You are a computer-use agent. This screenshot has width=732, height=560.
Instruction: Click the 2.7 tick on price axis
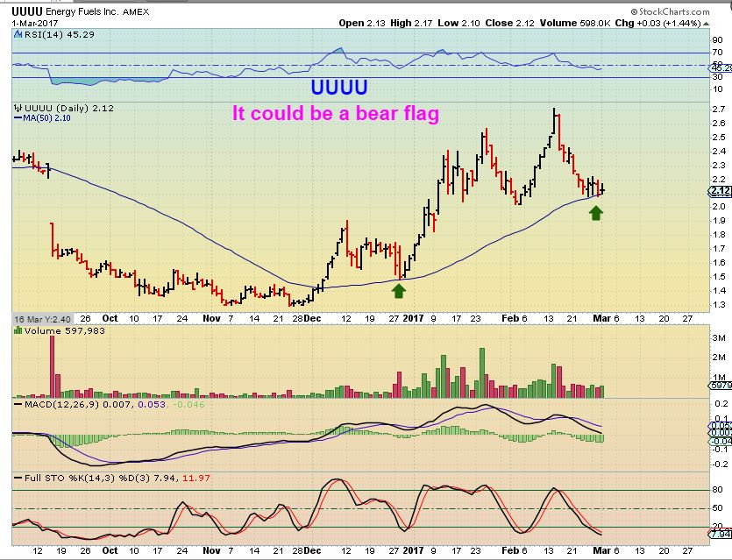(719, 110)
